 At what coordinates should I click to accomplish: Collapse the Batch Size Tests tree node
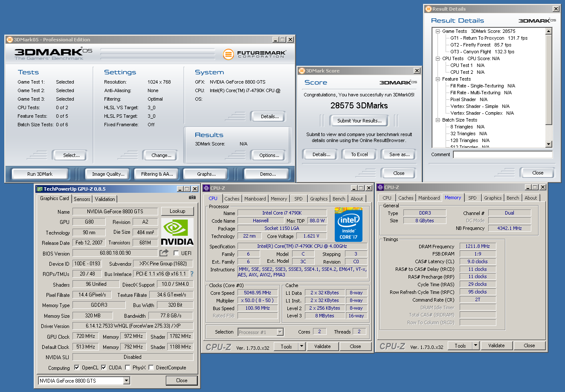coord(438,120)
